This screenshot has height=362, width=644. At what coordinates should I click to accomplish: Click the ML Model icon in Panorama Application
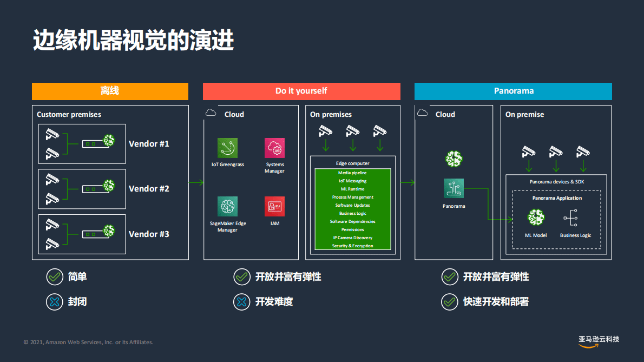click(x=536, y=217)
